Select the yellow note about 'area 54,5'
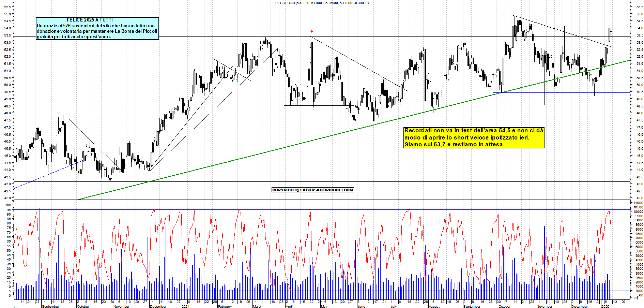 [474, 137]
